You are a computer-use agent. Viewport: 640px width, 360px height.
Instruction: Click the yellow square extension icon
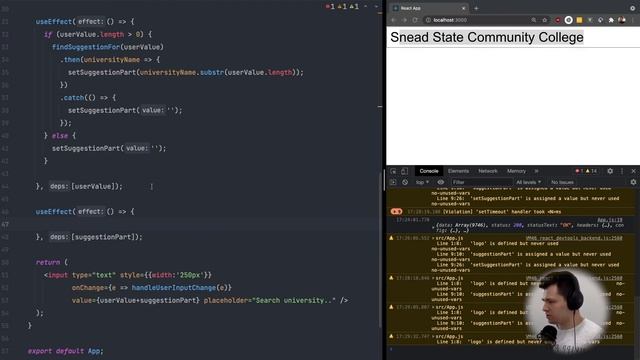coord(579,20)
